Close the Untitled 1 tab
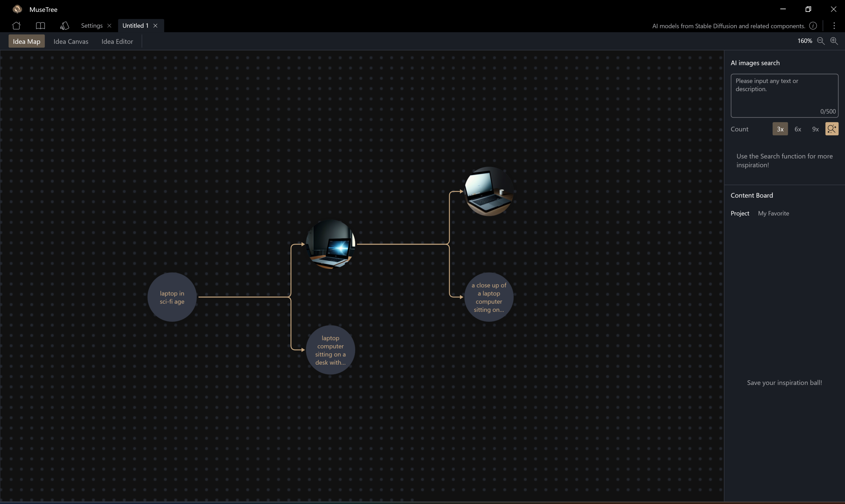This screenshot has height=504, width=845. pos(155,26)
